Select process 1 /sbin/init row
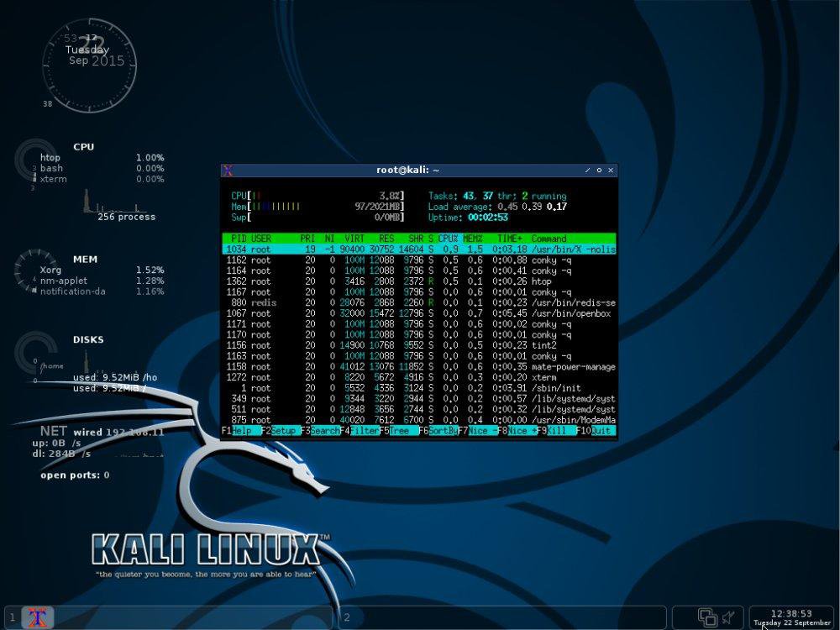The height and width of the screenshot is (630, 840). [x=419, y=388]
